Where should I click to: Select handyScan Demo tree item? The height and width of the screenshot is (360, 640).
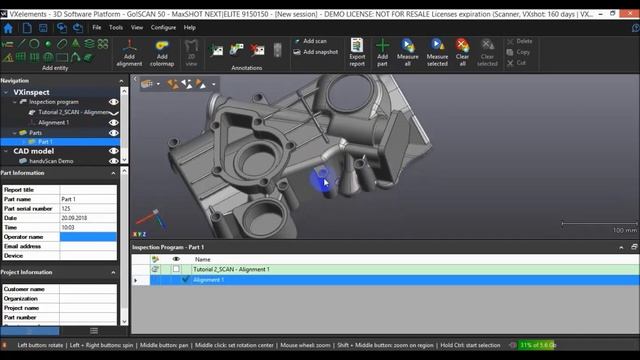(51, 161)
